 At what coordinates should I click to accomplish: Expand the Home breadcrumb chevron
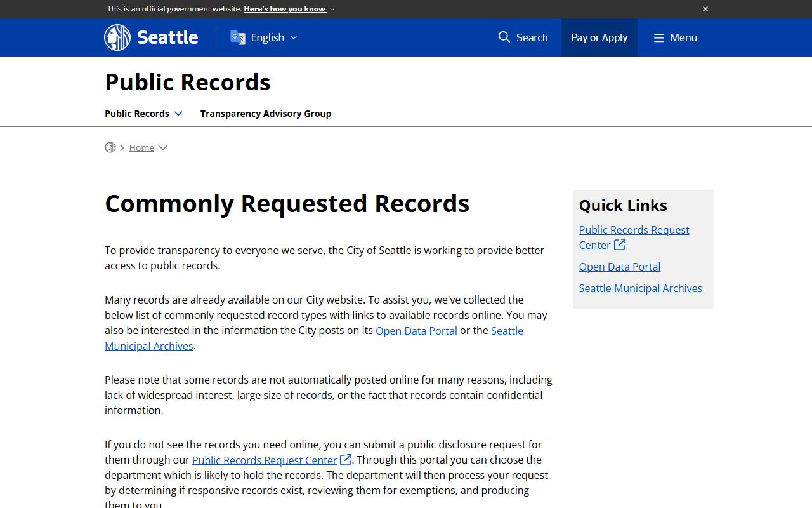(x=163, y=148)
